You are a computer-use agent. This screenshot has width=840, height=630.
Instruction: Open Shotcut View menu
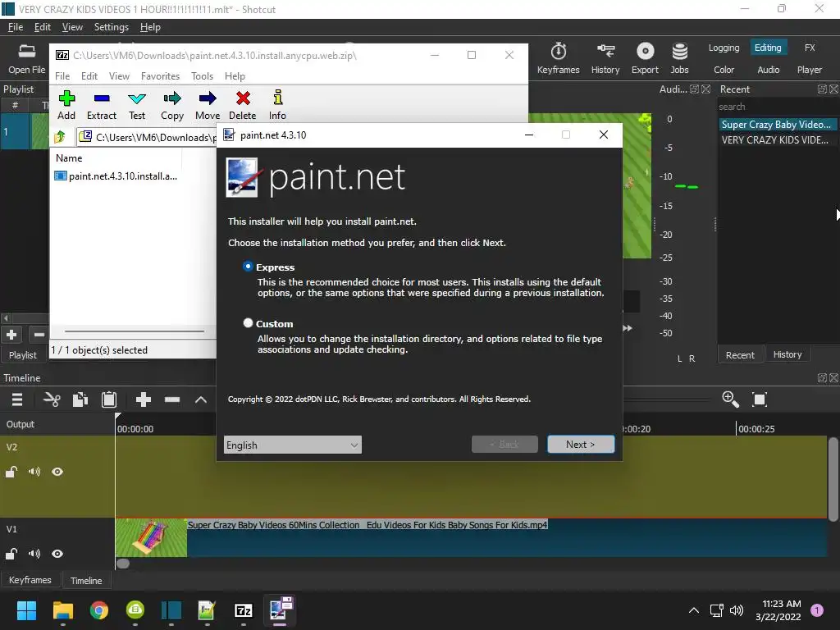pyautogui.click(x=72, y=27)
